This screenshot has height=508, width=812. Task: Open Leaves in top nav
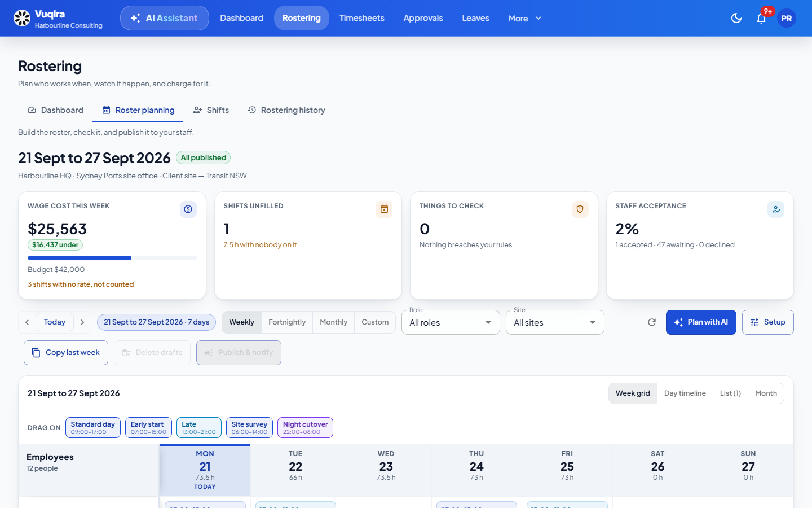(x=476, y=18)
